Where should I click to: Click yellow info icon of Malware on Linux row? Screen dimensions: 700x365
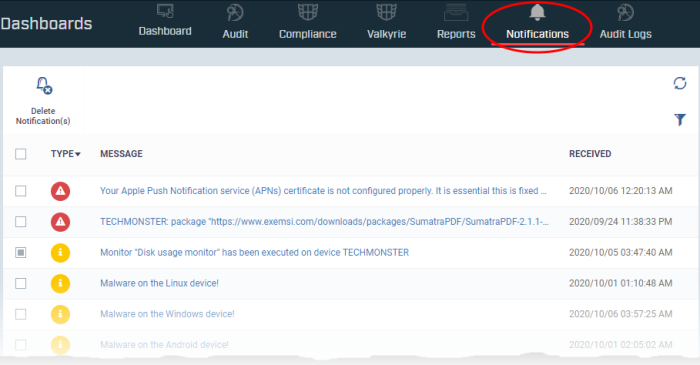click(x=60, y=283)
